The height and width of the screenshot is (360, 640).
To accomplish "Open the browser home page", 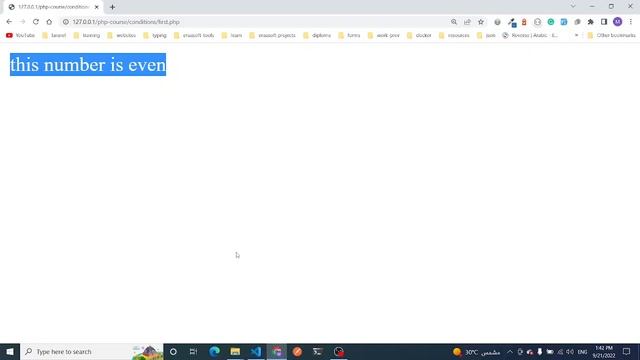I will (x=49, y=22).
